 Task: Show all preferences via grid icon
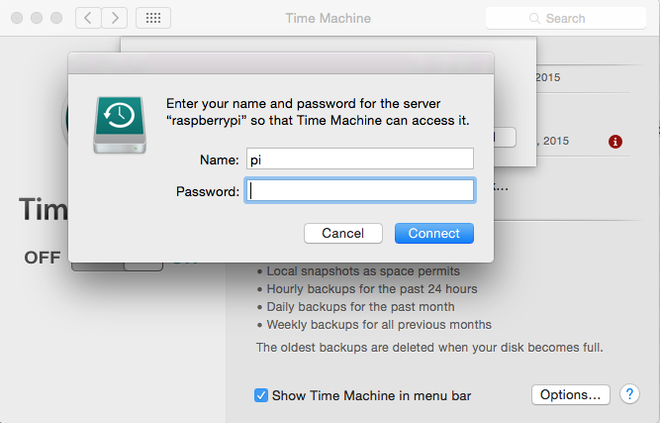click(153, 18)
